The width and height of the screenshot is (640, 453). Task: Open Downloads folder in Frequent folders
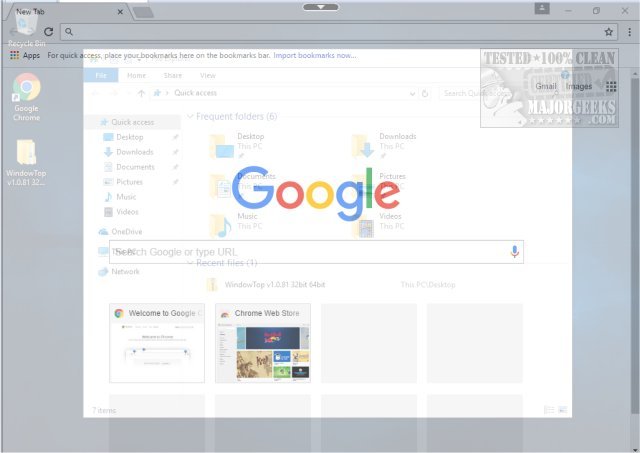click(x=384, y=146)
